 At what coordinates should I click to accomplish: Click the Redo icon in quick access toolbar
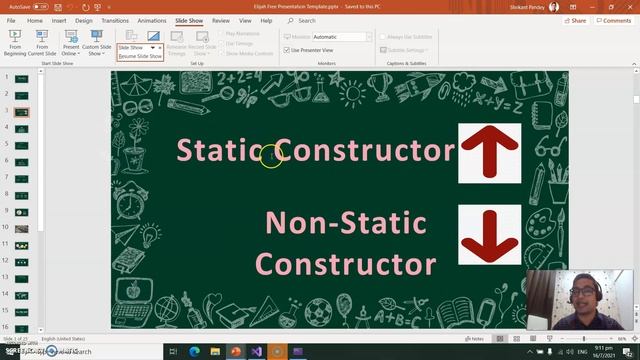tap(85, 7)
